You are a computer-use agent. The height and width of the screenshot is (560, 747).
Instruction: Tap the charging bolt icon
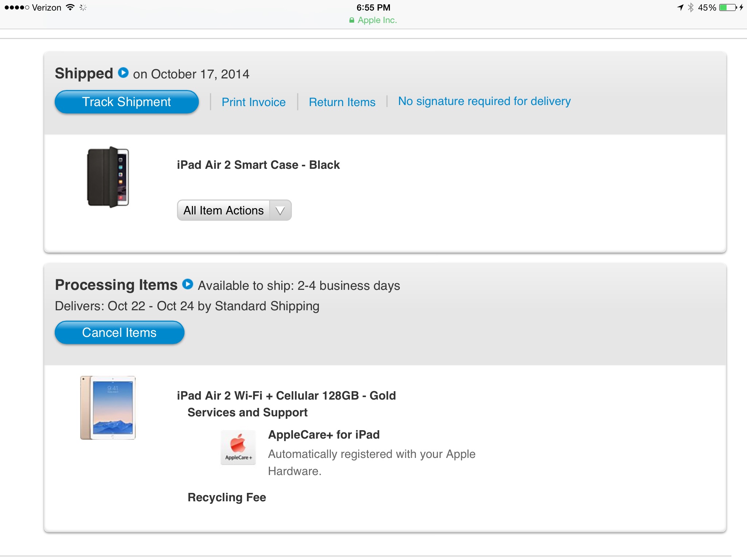click(x=741, y=7)
